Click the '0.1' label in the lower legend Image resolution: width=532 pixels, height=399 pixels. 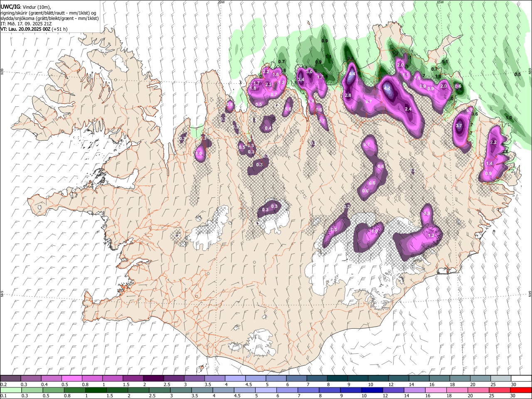3,396
